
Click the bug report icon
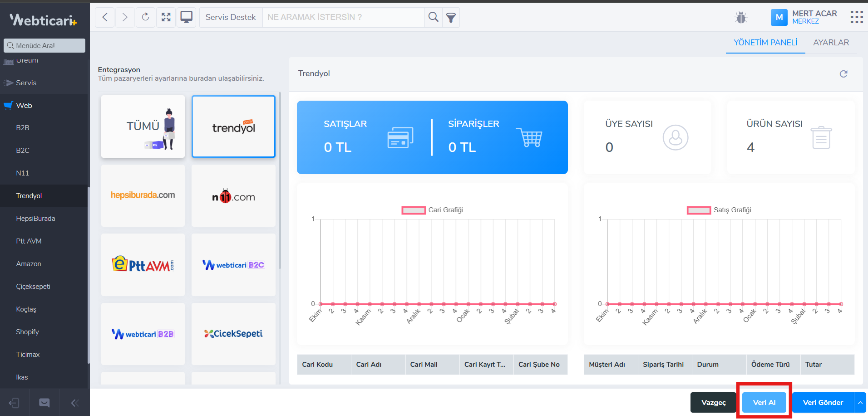coord(741,18)
